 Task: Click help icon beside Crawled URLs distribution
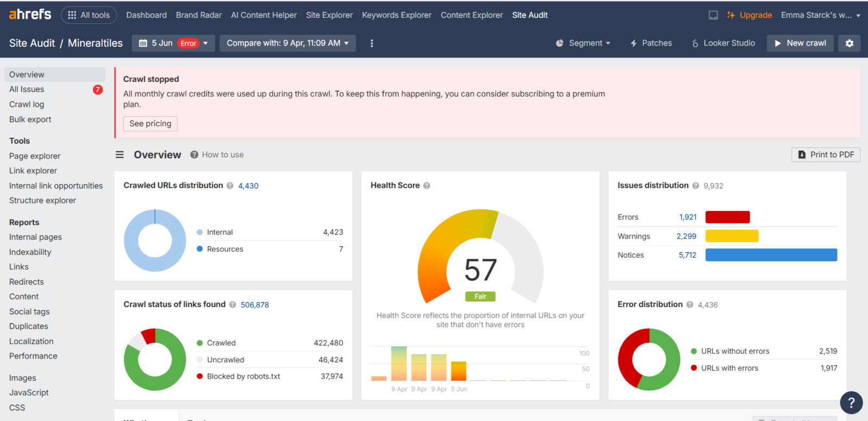point(230,186)
